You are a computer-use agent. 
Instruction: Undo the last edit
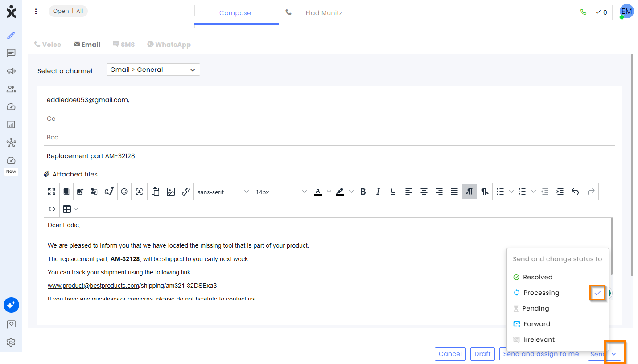pyautogui.click(x=576, y=192)
